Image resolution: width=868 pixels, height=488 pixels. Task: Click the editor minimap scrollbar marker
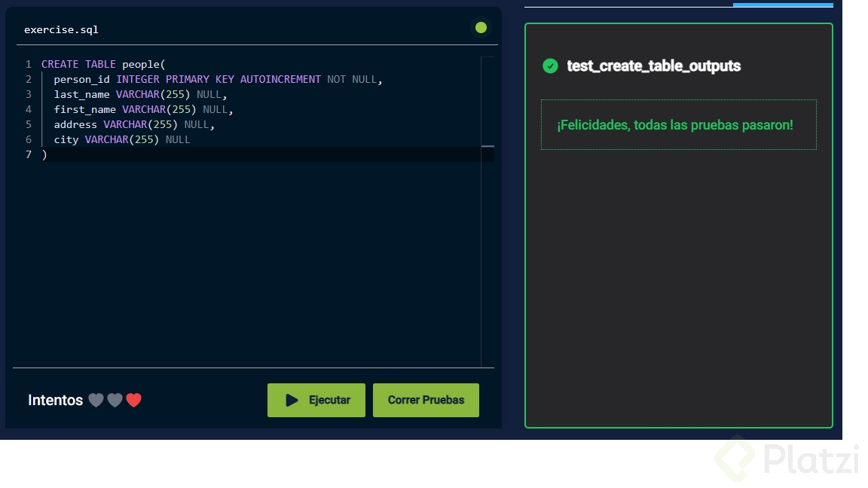tap(487, 146)
